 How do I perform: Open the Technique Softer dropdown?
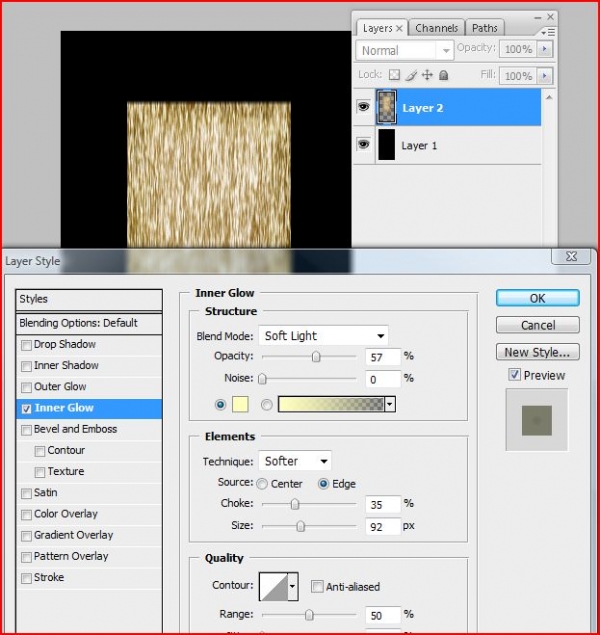click(295, 460)
